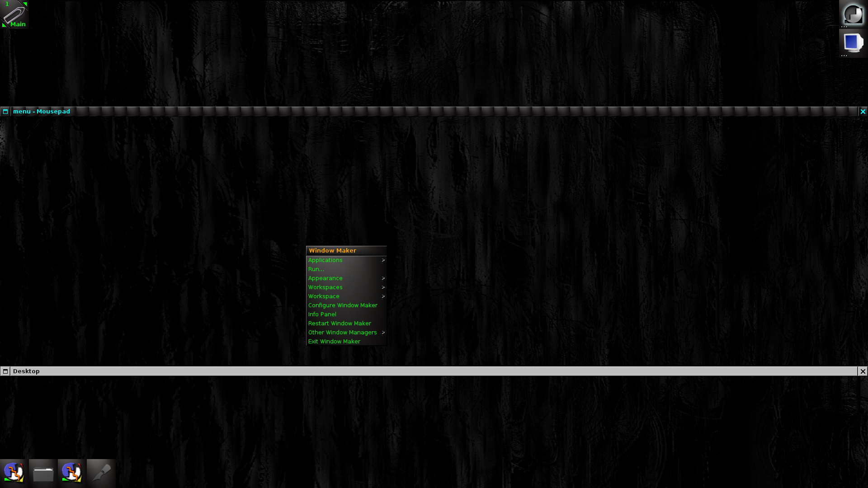Select the pen/text editor dock icon
868x488 pixels.
[100, 471]
